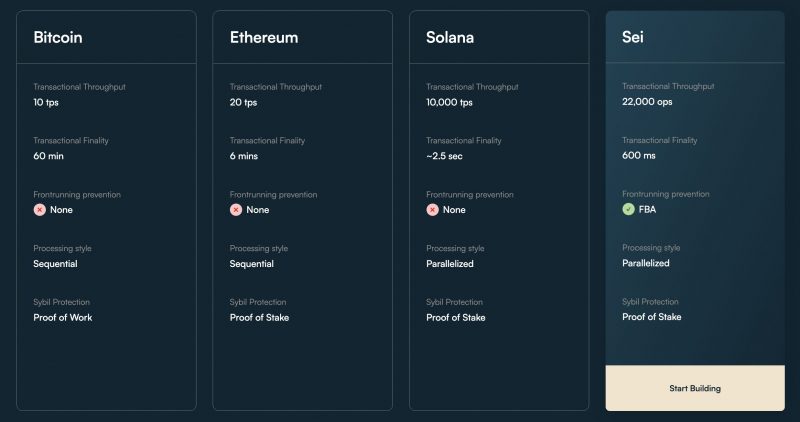
Task: Click Ethereum's 6 mins finality value
Action: click(x=244, y=156)
